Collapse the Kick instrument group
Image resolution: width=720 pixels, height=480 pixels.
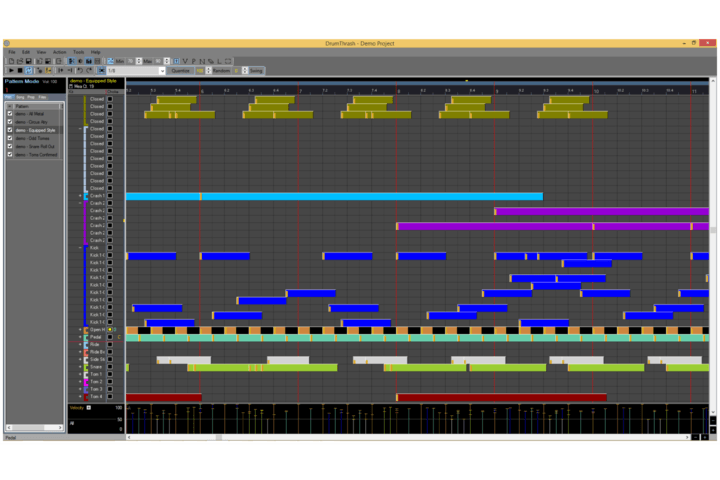coord(80,248)
